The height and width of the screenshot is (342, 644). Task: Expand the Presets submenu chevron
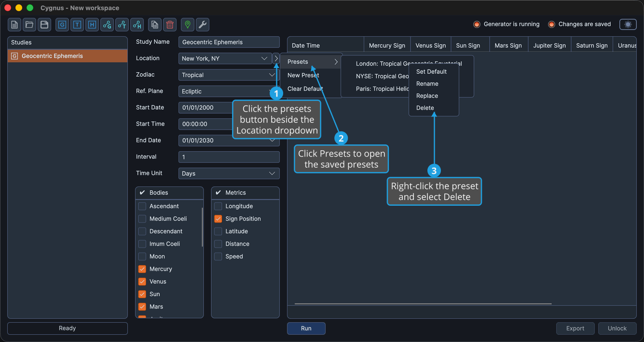click(336, 62)
